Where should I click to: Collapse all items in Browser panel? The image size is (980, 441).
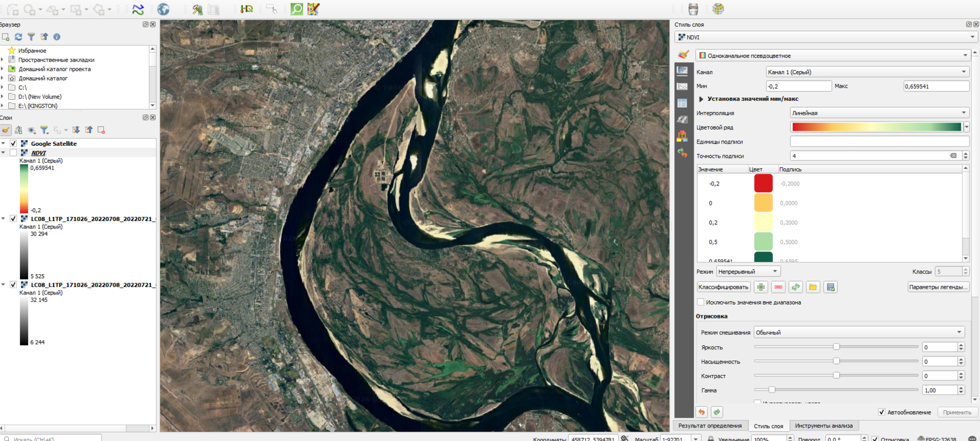click(x=44, y=37)
